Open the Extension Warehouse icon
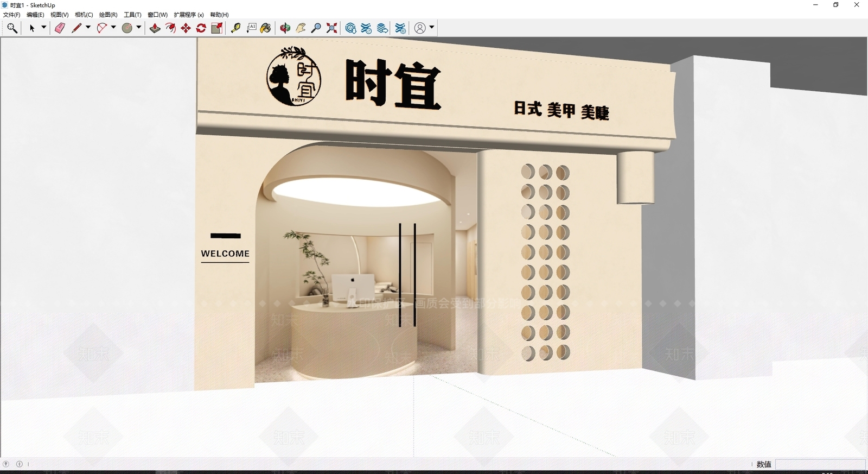The width and height of the screenshot is (868, 474). pos(367,28)
